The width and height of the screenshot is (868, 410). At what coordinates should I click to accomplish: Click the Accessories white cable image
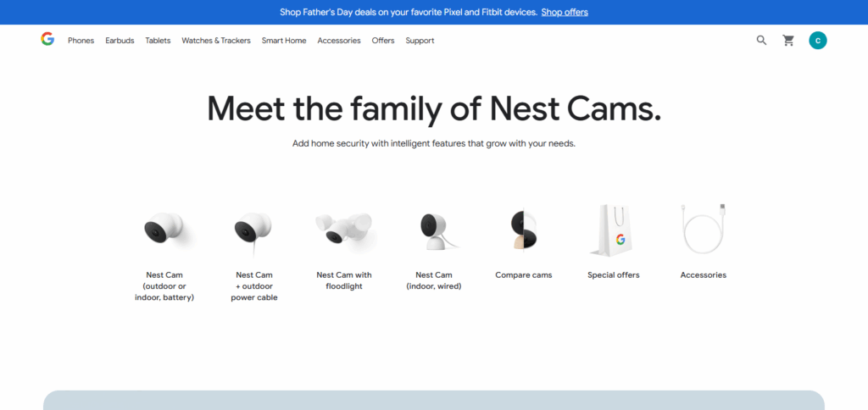(x=704, y=228)
